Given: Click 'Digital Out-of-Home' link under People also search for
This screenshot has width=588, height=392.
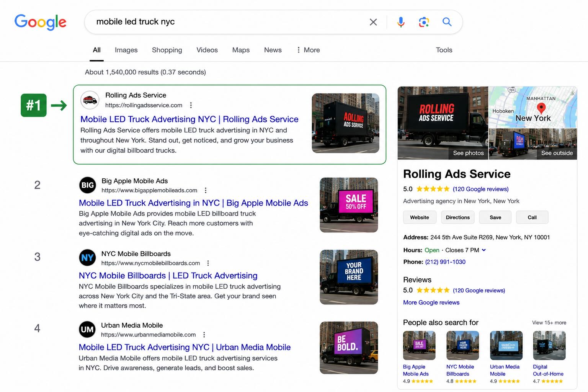Looking at the screenshot, I should 548,370.
